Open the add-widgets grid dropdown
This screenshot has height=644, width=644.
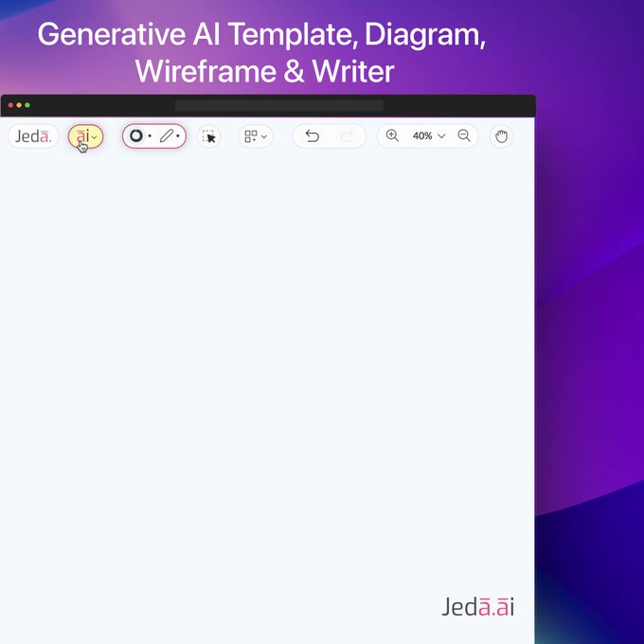[256, 136]
